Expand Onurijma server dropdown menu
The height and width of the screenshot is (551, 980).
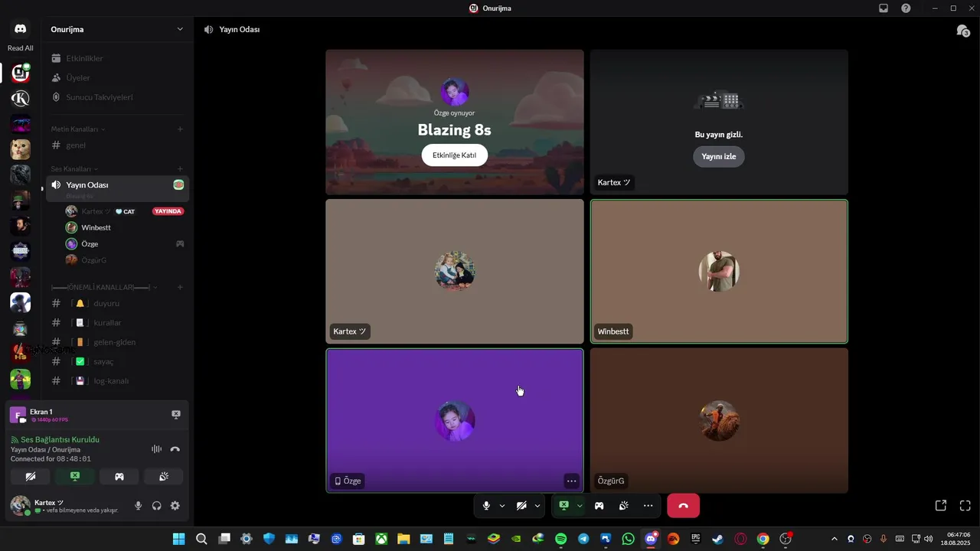pos(180,29)
